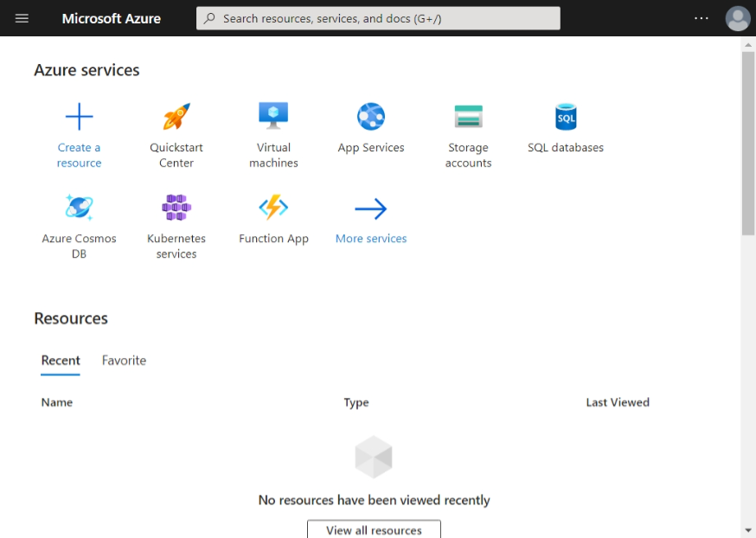This screenshot has width=756, height=538.
Task: Click the Azure services heading
Action: [86, 70]
